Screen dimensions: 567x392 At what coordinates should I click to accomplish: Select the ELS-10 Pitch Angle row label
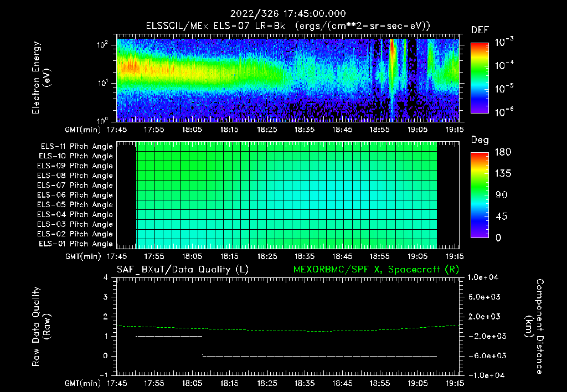[76, 156]
